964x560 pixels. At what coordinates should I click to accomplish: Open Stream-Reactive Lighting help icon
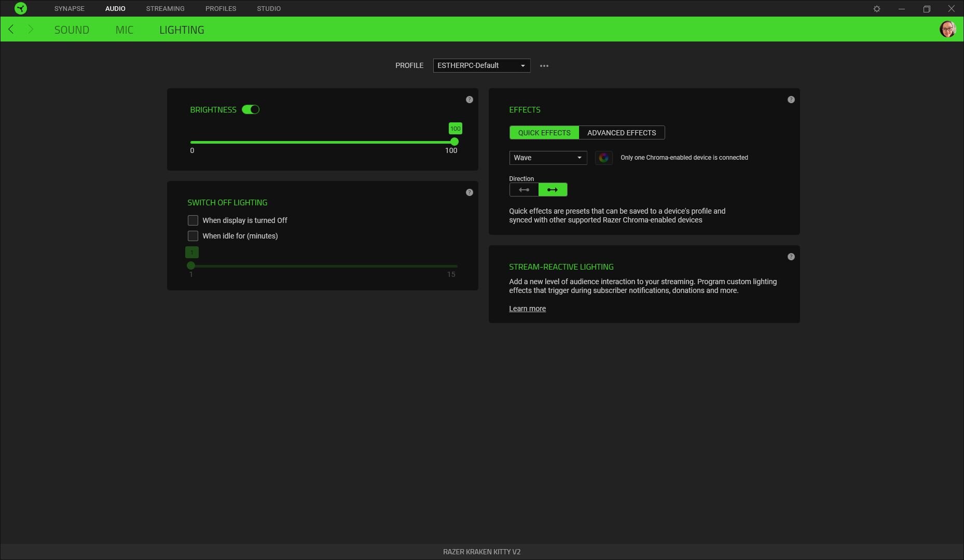(791, 257)
